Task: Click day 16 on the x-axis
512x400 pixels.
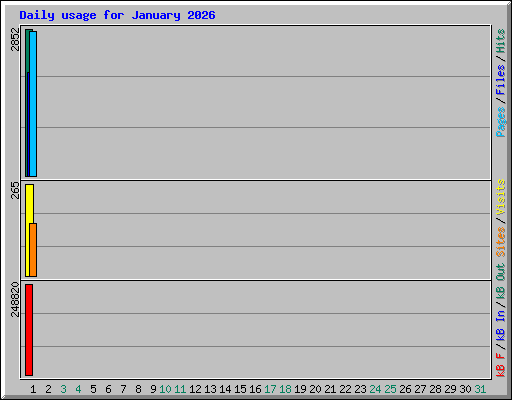Action: point(255,389)
